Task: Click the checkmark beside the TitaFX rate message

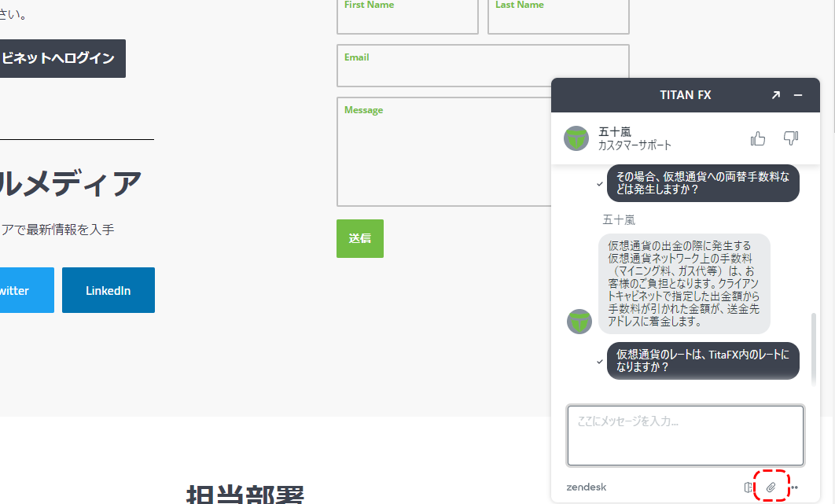Action: tap(600, 361)
